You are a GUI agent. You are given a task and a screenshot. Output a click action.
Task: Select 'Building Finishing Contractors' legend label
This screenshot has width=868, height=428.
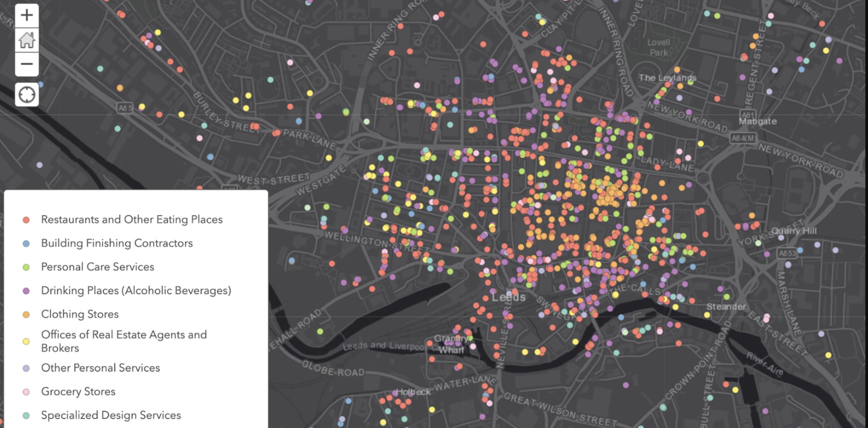coord(117,243)
